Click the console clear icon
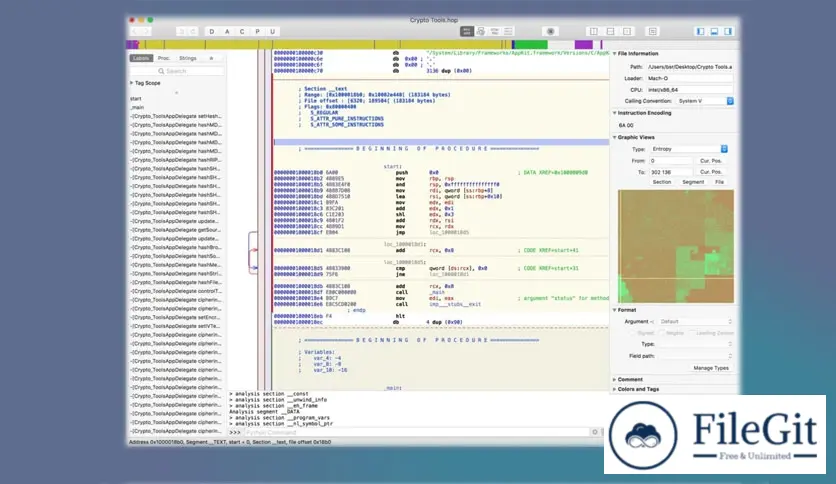 click(595, 432)
